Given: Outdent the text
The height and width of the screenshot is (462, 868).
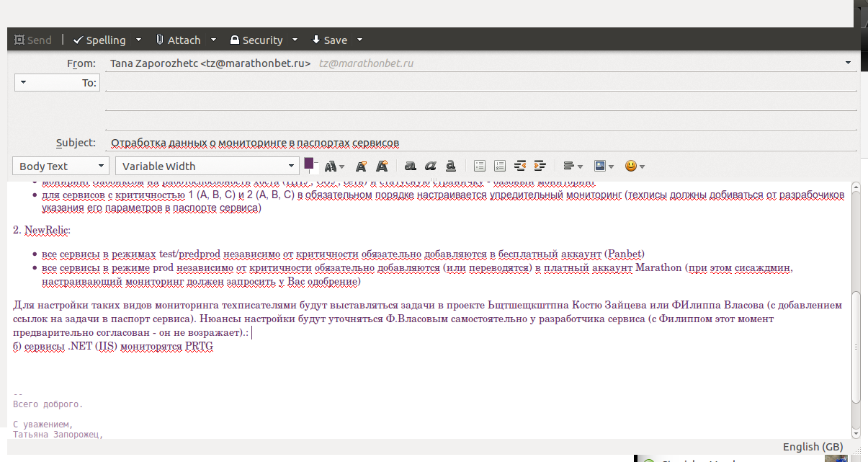Looking at the screenshot, I should [x=520, y=166].
